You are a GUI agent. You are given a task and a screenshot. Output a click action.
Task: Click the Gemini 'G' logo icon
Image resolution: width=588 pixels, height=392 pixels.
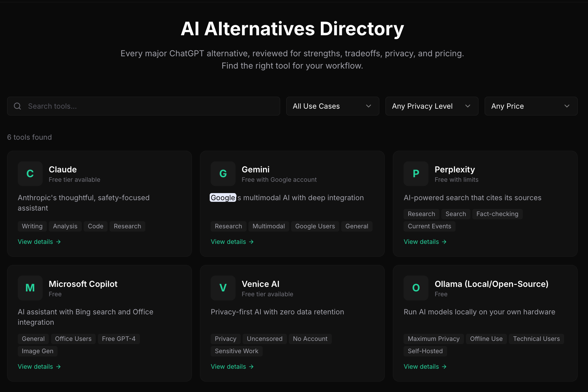pyautogui.click(x=223, y=174)
